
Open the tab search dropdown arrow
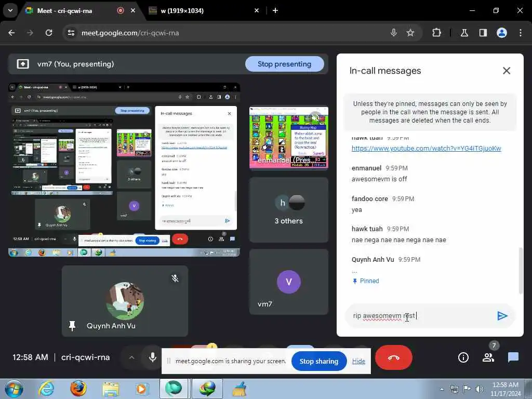pos(10,10)
